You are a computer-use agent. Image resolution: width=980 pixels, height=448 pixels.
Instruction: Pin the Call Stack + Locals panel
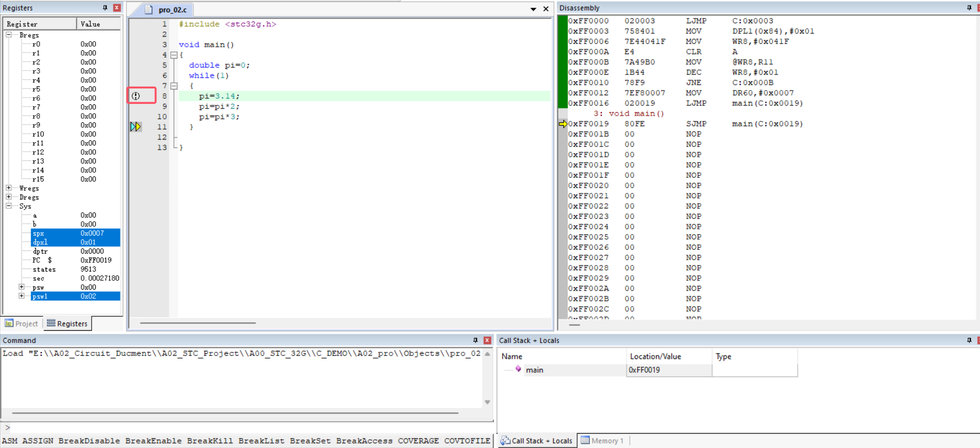[969, 341]
